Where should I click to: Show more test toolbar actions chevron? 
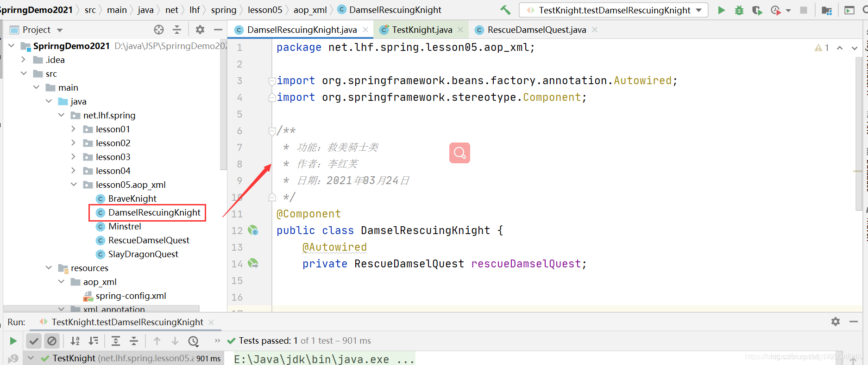217,341
